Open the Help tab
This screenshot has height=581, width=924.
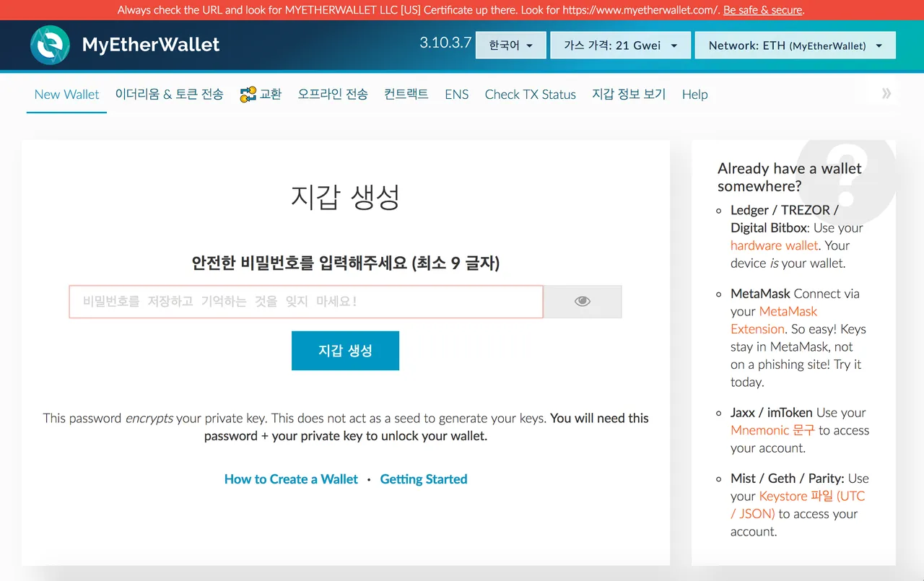(x=694, y=95)
